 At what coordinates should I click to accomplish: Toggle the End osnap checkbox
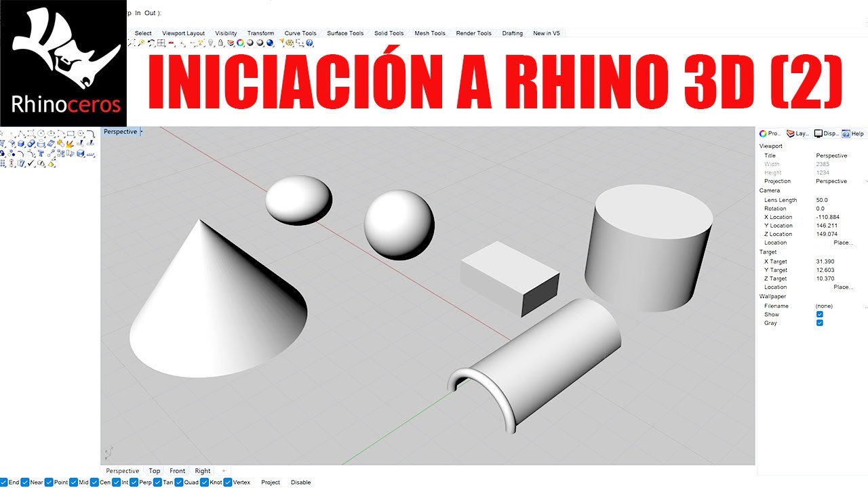pos(4,483)
